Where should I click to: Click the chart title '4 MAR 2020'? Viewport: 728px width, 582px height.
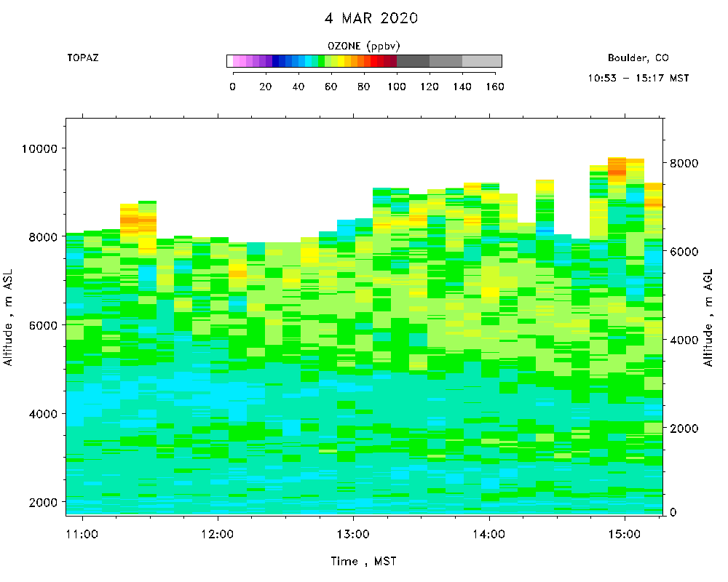tap(371, 18)
